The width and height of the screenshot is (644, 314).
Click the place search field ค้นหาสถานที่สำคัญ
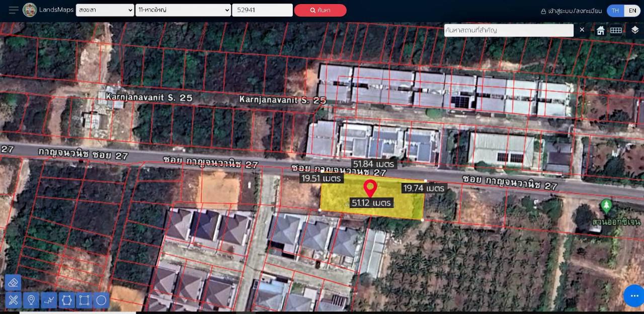pyautogui.click(x=509, y=30)
